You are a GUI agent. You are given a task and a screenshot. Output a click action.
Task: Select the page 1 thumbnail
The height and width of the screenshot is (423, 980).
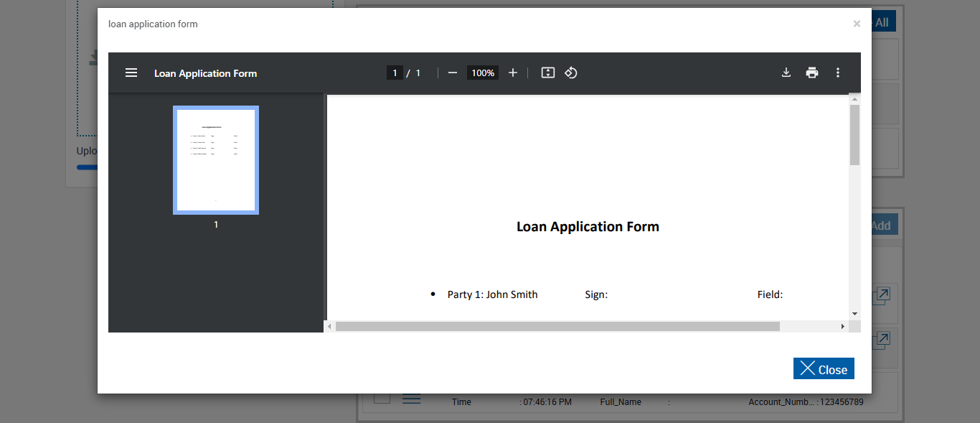pyautogui.click(x=216, y=160)
